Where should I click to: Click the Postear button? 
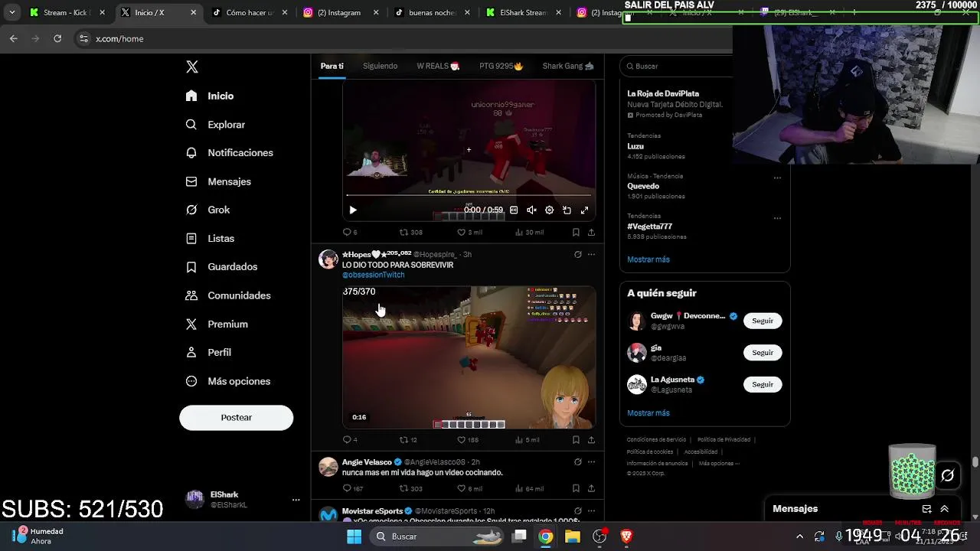[x=236, y=417]
